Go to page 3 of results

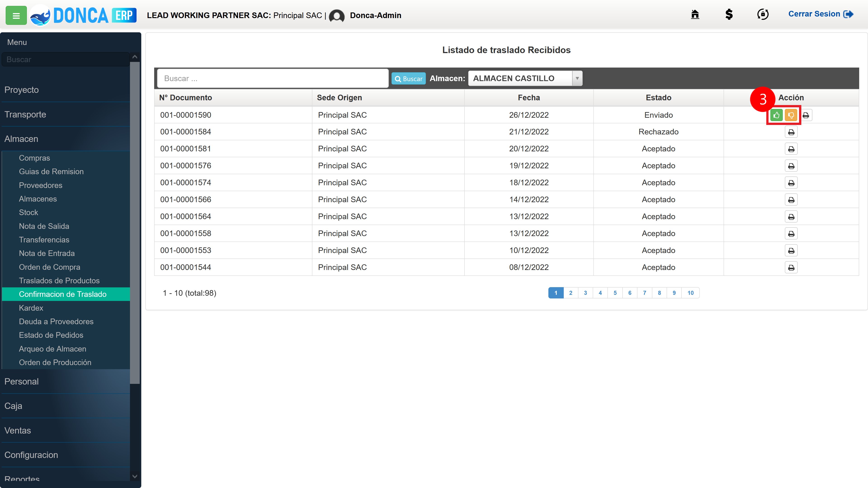pos(585,293)
